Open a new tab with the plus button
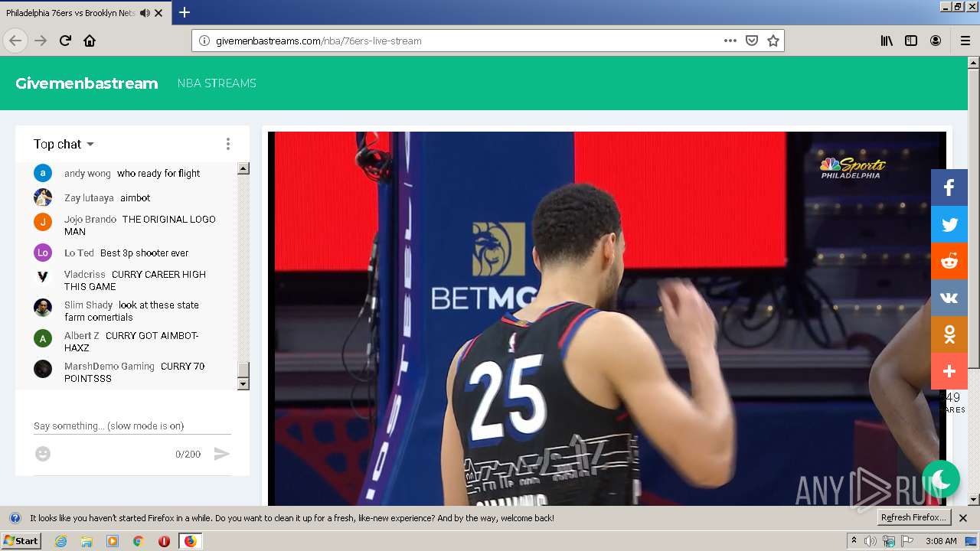980x551 pixels. click(x=185, y=12)
